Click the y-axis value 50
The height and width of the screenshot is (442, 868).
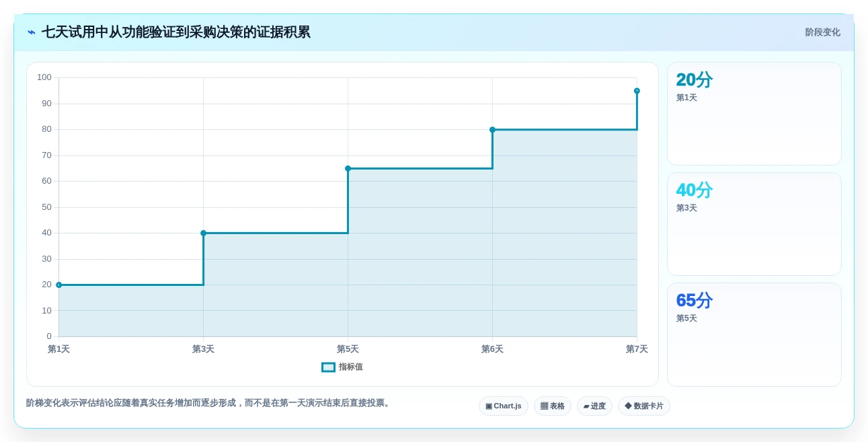[46, 207]
